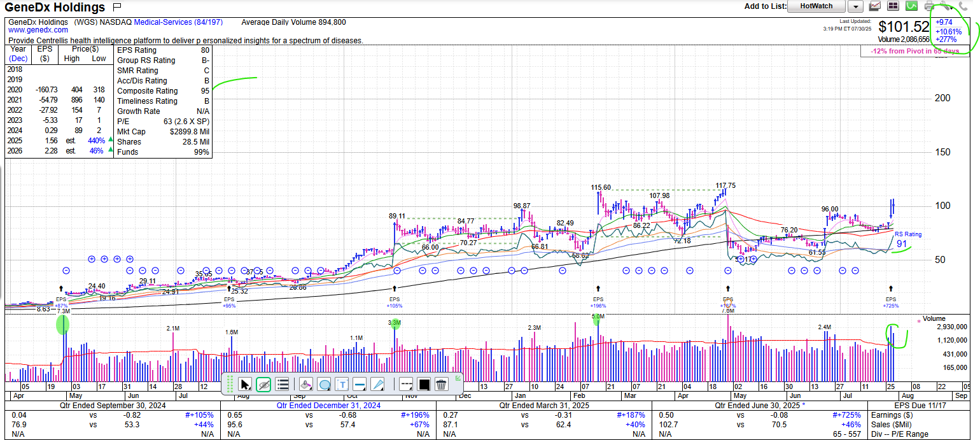Select the blue triangle pen tool
The width and height of the screenshot is (980, 440).
(x=377, y=384)
